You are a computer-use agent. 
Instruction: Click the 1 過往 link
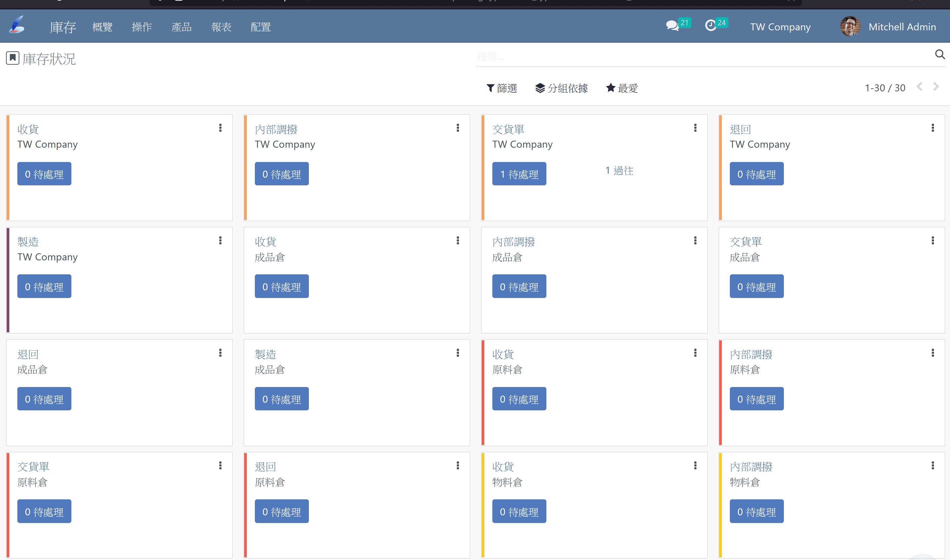(619, 171)
